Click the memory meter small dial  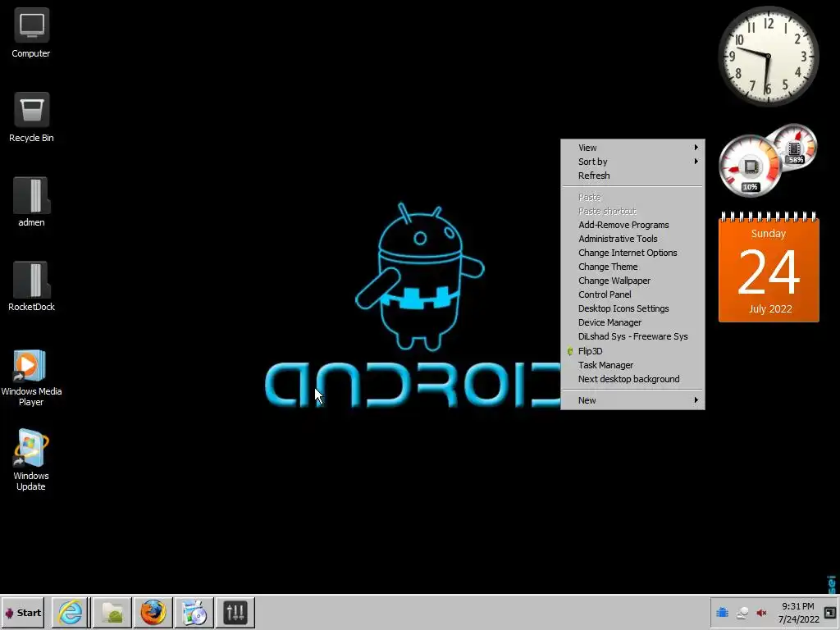coord(796,146)
